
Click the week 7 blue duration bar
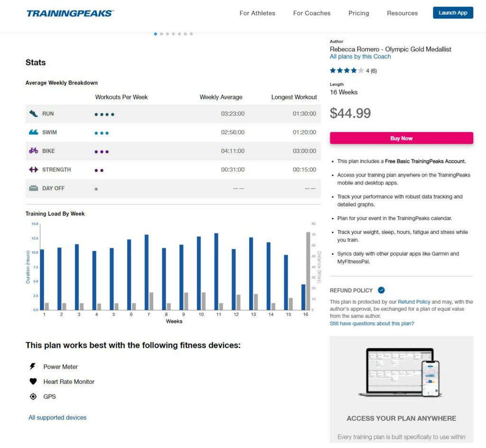click(147, 272)
